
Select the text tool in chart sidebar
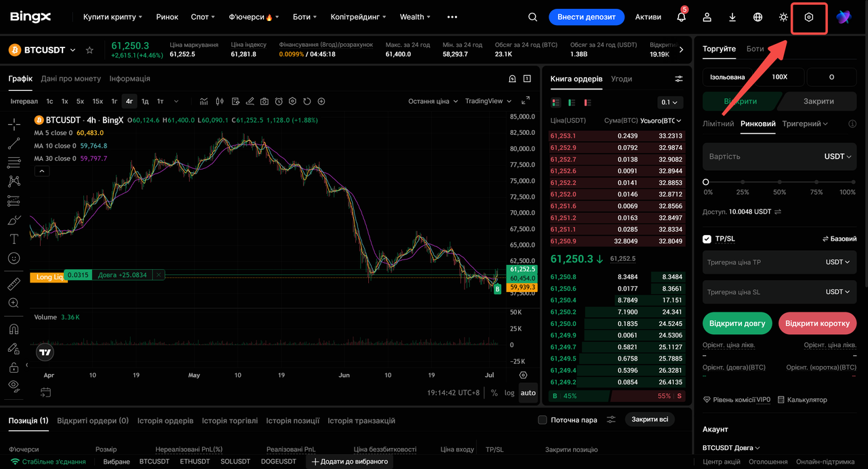pos(14,239)
